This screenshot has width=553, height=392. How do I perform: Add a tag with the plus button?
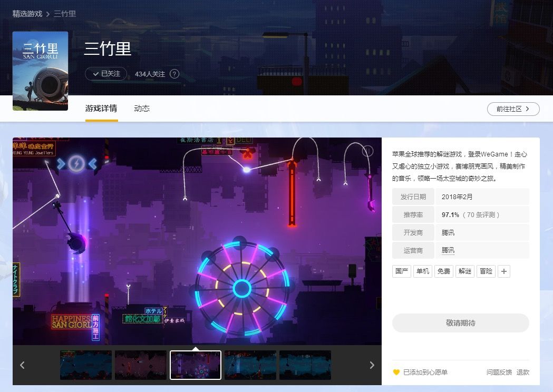pyautogui.click(x=504, y=271)
